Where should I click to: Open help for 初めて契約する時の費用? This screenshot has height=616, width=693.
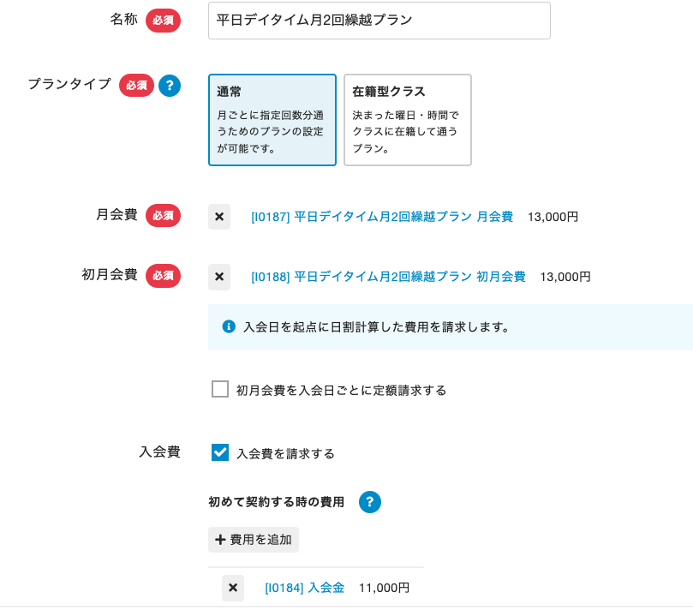(x=369, y=502)
